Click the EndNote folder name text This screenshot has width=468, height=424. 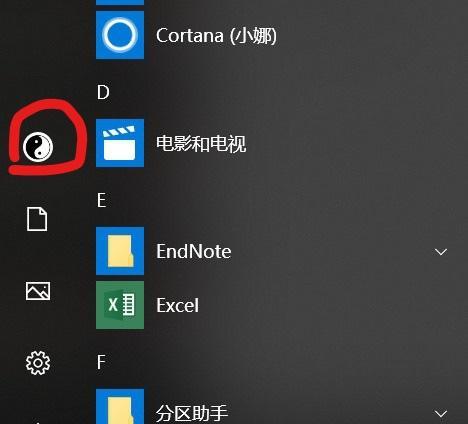click(x=193, y=251)
